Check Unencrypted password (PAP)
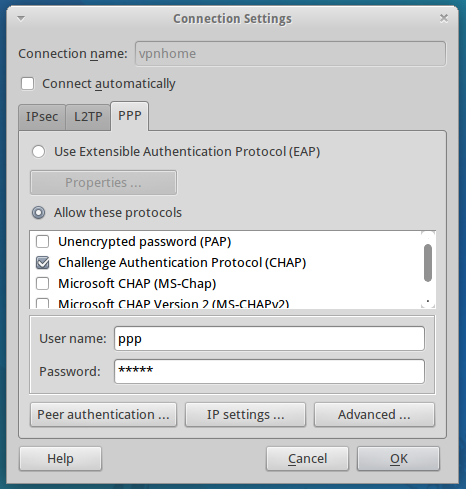 click(43, 242)
